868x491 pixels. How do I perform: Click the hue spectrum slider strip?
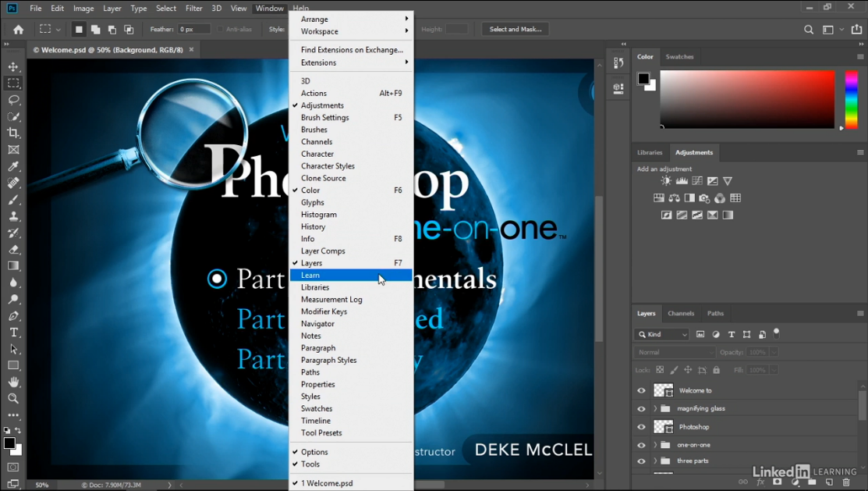tap(852, 100)
